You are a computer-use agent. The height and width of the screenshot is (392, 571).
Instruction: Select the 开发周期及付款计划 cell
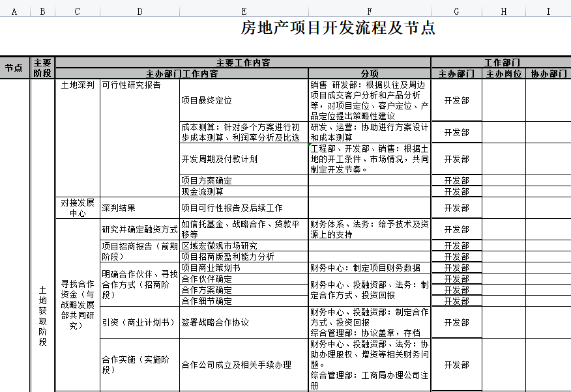244,159
